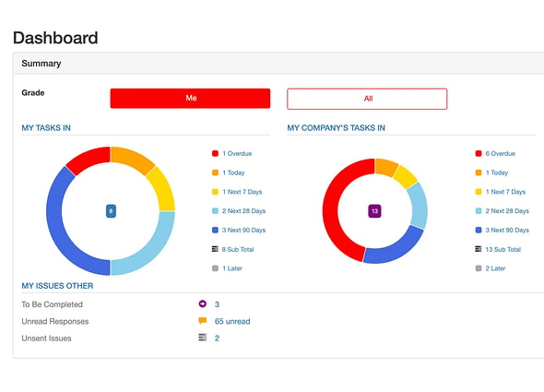Select the All grade button
Screen dimensions: 544x392
pyautogui.click(x=367, y=99)
